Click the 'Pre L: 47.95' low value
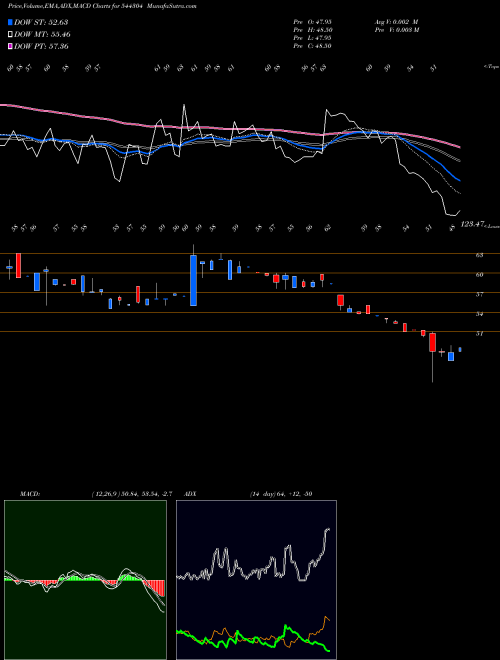Image resolution: width=500 pixels, height=660 pixels. [x=312, y=38]
